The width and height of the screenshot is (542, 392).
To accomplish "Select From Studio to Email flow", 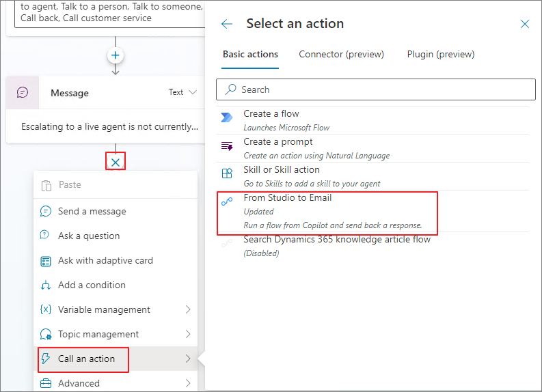I will click(x=327, y=212).
